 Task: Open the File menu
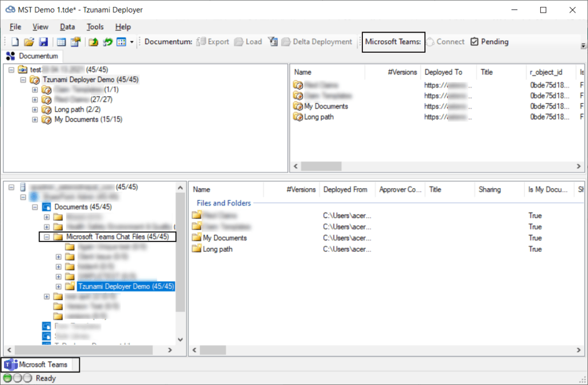coord(16,27)
